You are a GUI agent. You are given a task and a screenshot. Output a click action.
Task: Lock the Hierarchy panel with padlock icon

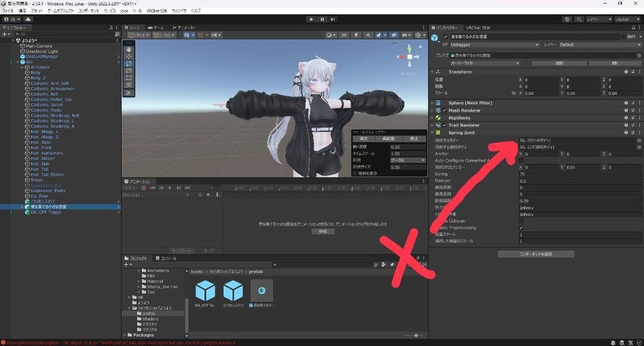[x=111, y=28]
